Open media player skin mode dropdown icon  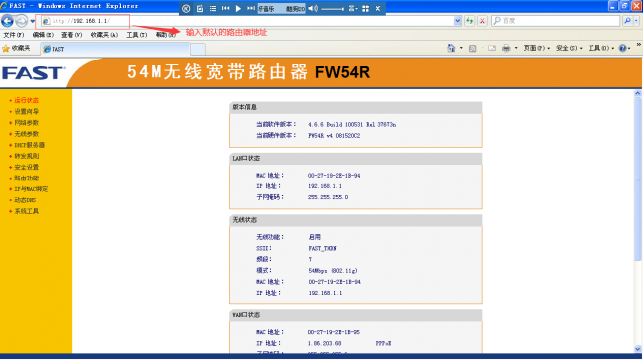(353, 8)
